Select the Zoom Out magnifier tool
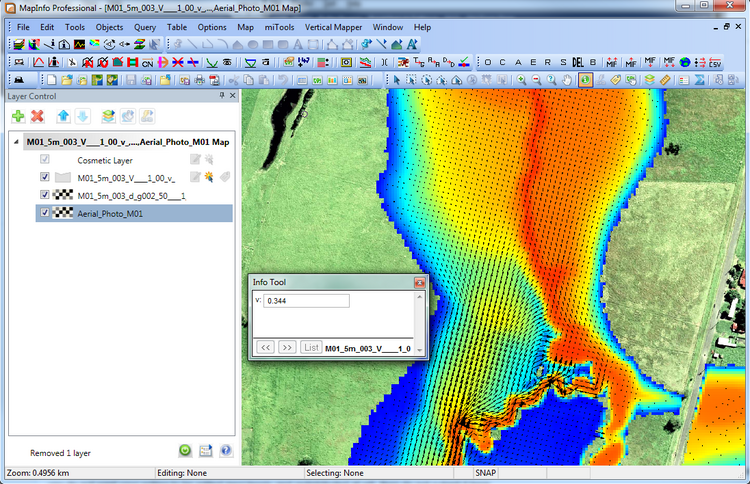 click(x=536, y=79)
